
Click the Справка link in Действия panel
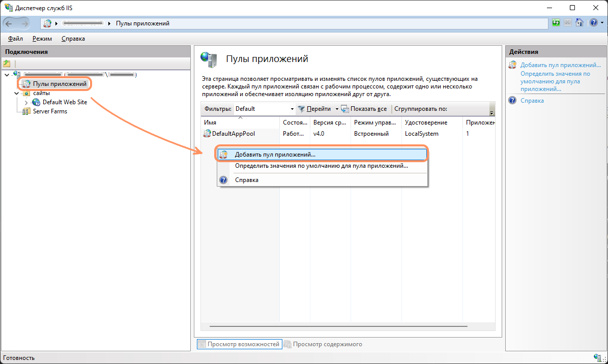[x=532, y=101]
